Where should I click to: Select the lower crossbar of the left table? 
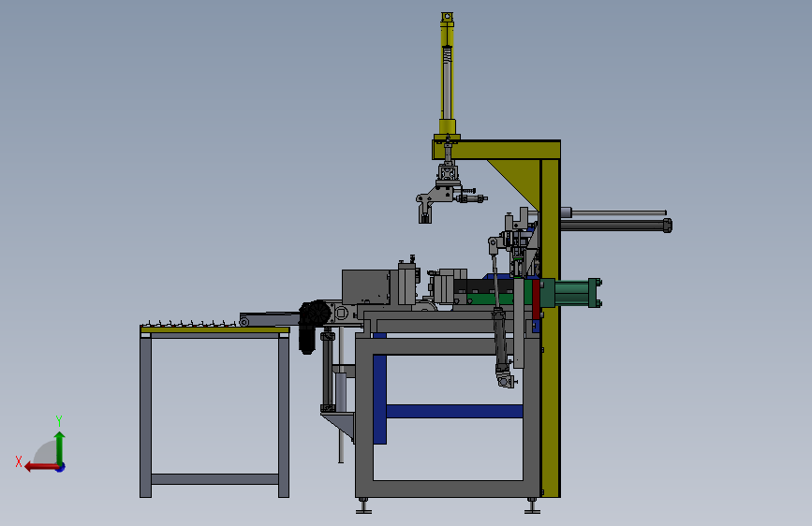pos(214,479)
